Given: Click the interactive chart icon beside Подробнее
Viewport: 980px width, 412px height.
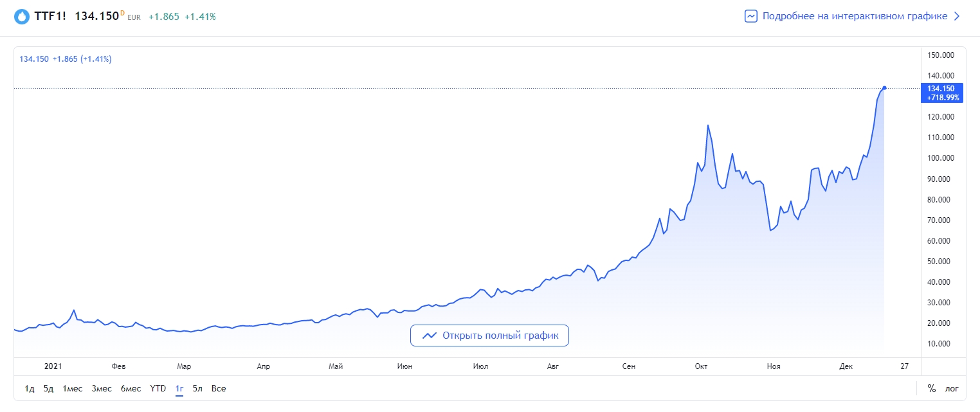Looking at the screenshot, I should (x=750, y=16).
